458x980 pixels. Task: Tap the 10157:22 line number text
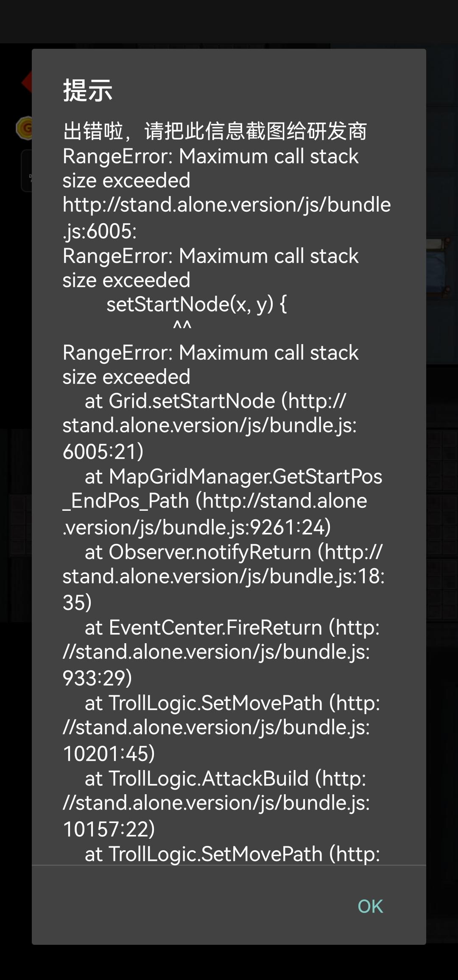[x=109, y=829]
